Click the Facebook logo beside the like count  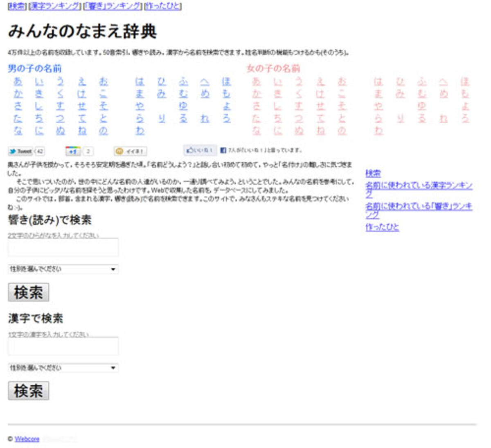pos(223,150)
